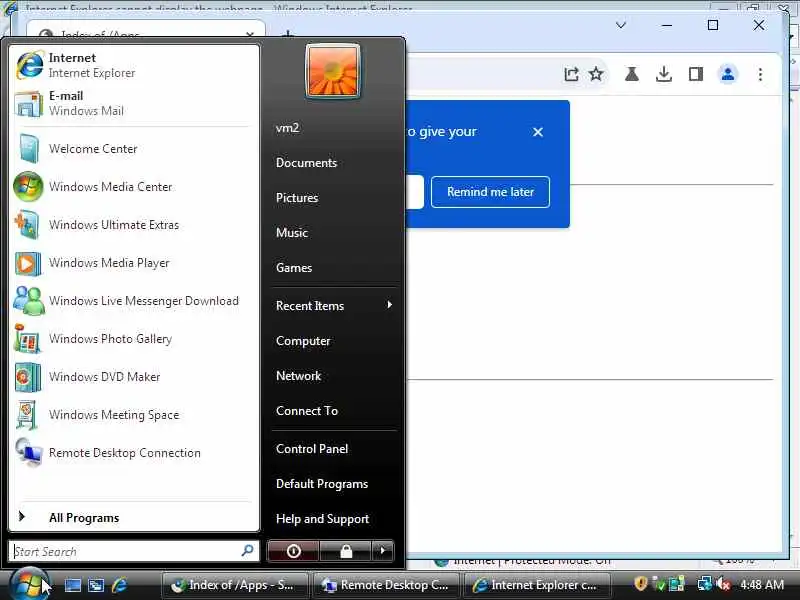Screen dimensions: 800x600
Task: Focus the Start Search box
Action: pos(134,551)
